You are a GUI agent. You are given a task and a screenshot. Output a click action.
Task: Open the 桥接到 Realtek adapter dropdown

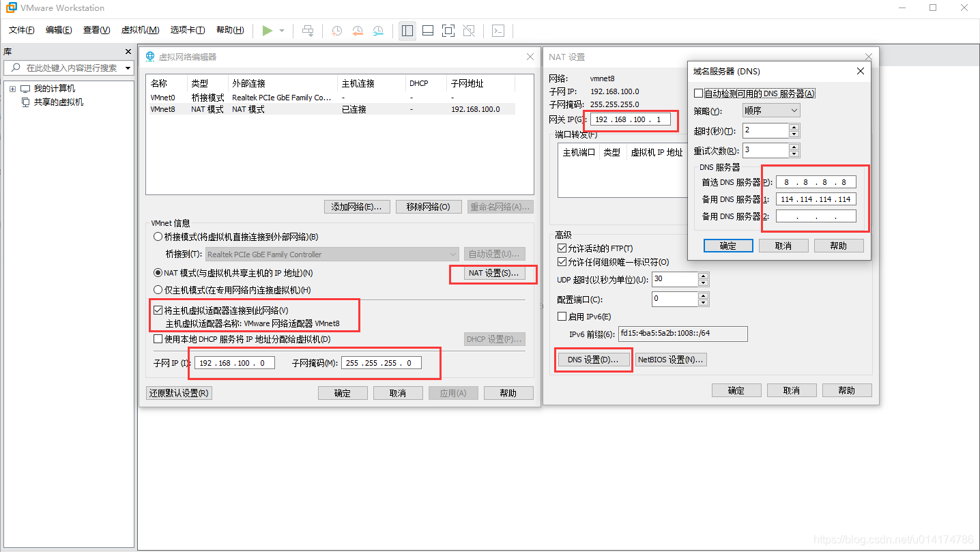[332, 255]
